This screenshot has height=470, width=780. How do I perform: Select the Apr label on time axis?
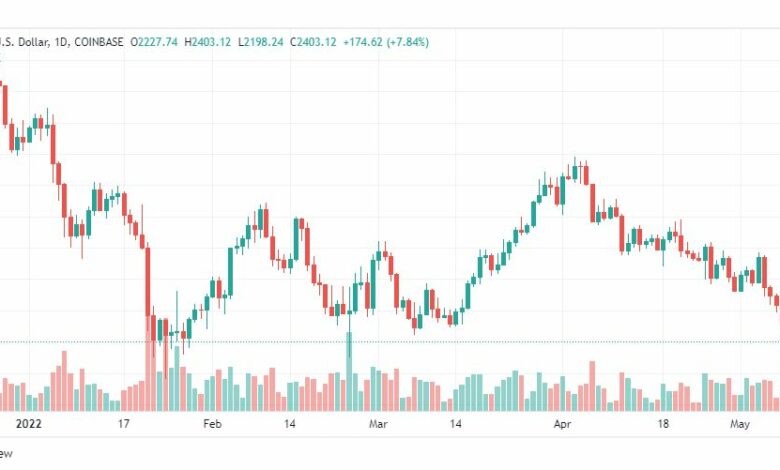coord(562,424)
